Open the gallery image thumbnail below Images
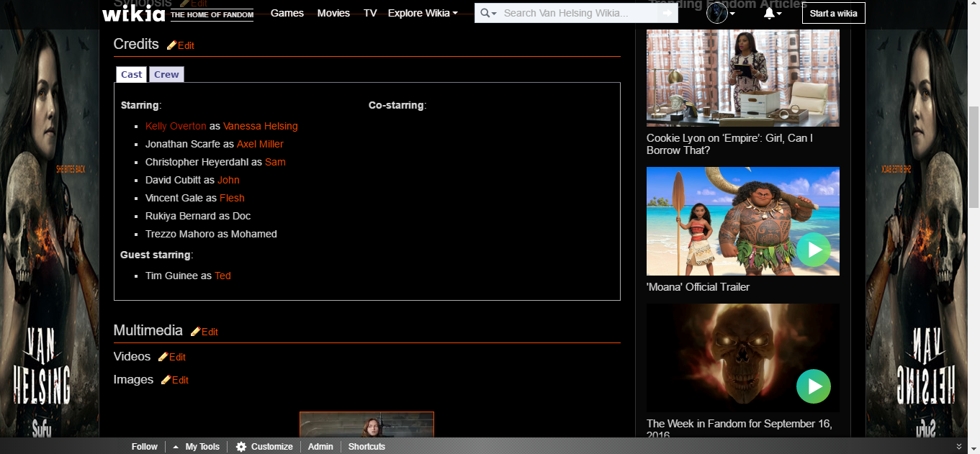This screenshot has width=980, height=454. pos(367,424)
